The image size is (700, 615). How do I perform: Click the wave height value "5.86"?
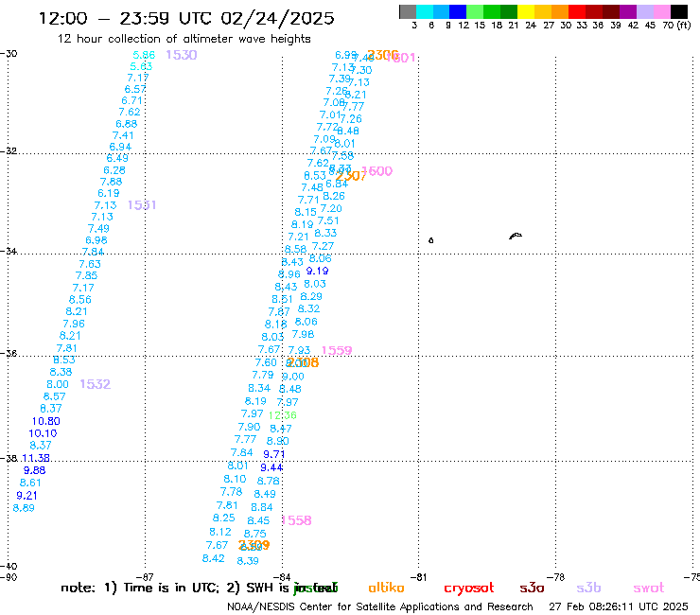(x=144, y=55)
